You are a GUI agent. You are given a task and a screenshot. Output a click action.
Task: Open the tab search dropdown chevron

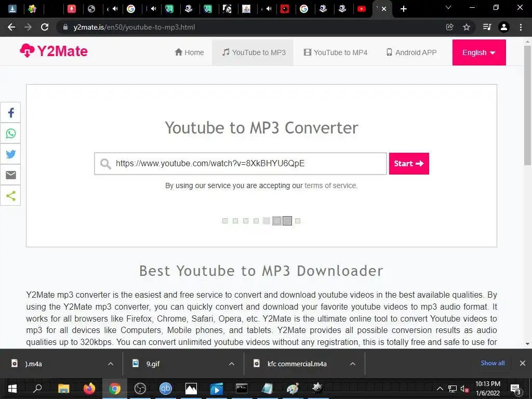(x=448, y=7)
